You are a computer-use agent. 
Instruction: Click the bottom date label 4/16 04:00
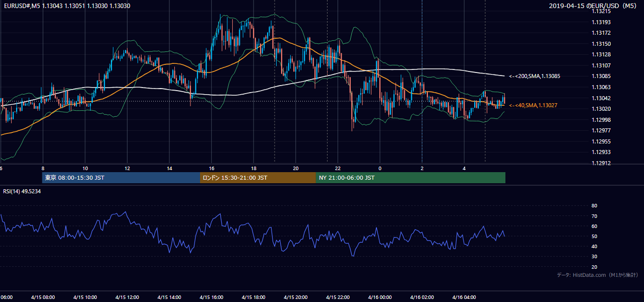click(465, 297)
